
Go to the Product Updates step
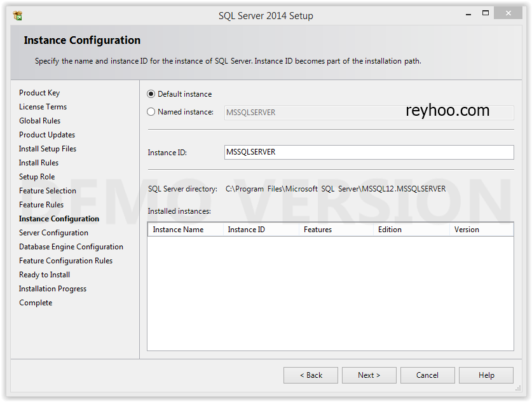click(x=47, y=135)
